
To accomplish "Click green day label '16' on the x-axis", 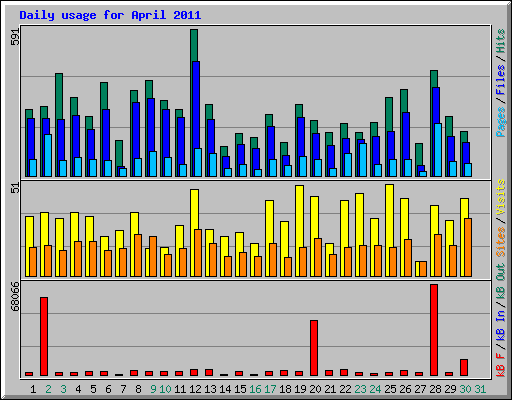I will pos(255,389).
